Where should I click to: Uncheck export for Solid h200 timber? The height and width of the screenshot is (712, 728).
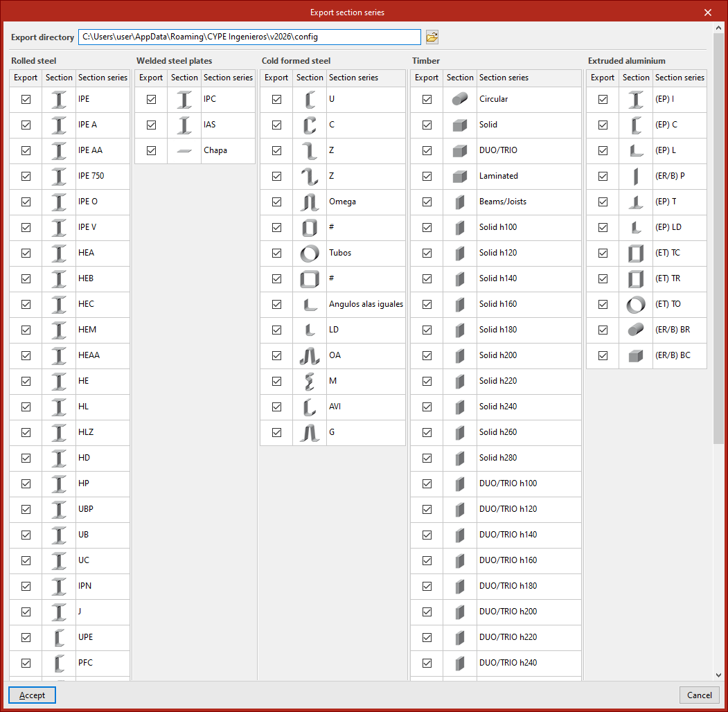click(427, 356)
